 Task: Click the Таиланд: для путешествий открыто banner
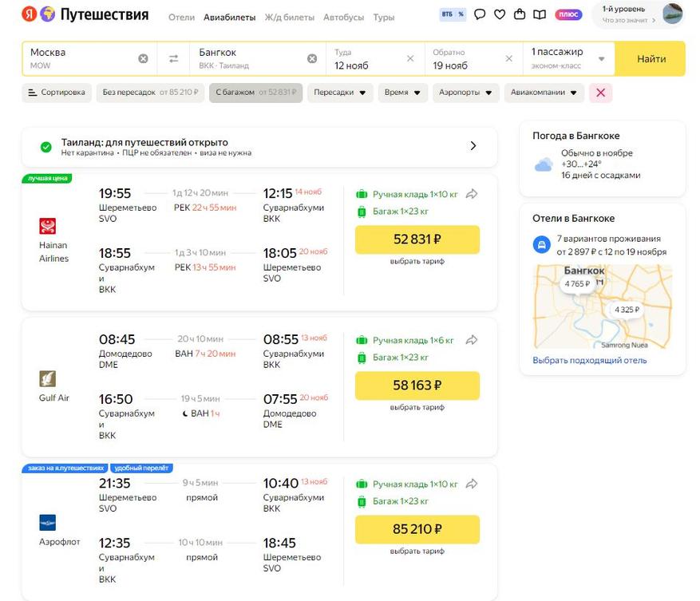coord(259,147)
